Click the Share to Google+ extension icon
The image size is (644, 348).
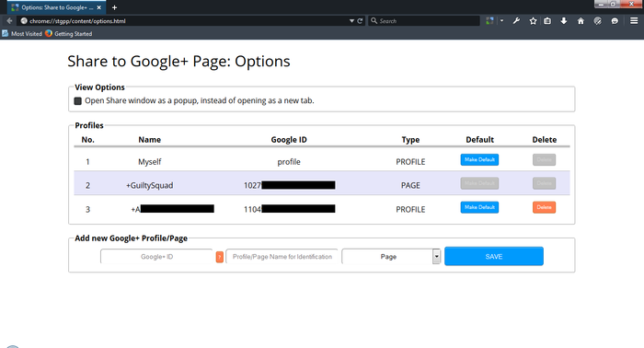[489, 20]
